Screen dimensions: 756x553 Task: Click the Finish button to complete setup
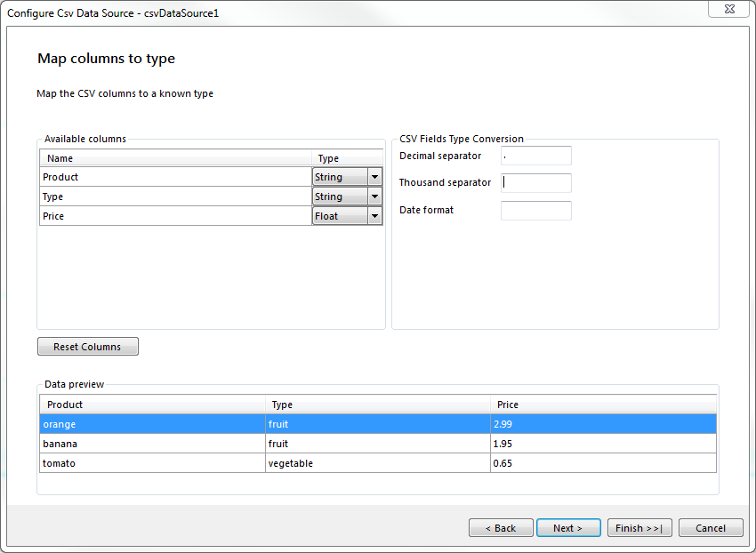[639, 527]
